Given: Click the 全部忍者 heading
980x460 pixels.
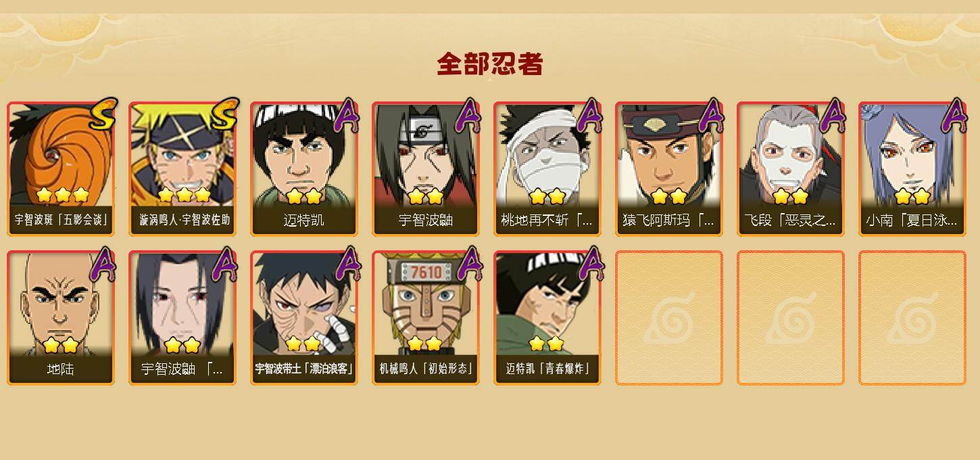Looking at the screenshot, I should (490, 64).
